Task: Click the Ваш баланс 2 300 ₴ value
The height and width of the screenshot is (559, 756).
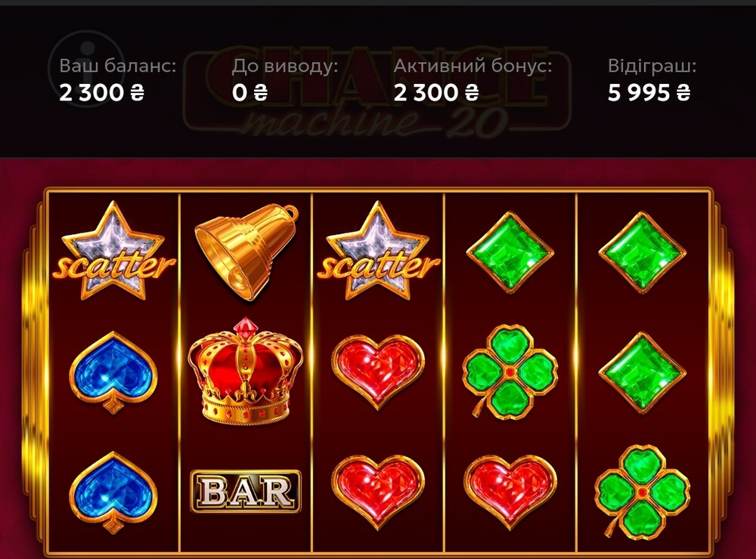Action: [102, 92]
